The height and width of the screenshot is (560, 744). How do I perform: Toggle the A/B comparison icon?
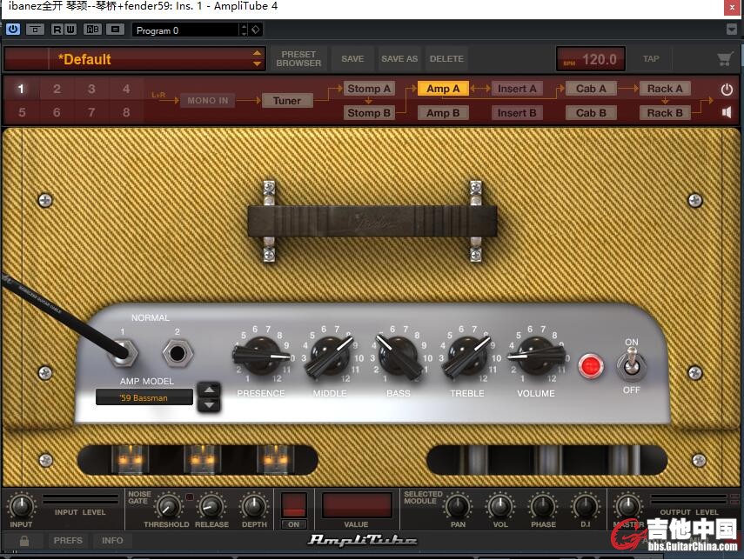pyautogui.click(x=92, y=30)
